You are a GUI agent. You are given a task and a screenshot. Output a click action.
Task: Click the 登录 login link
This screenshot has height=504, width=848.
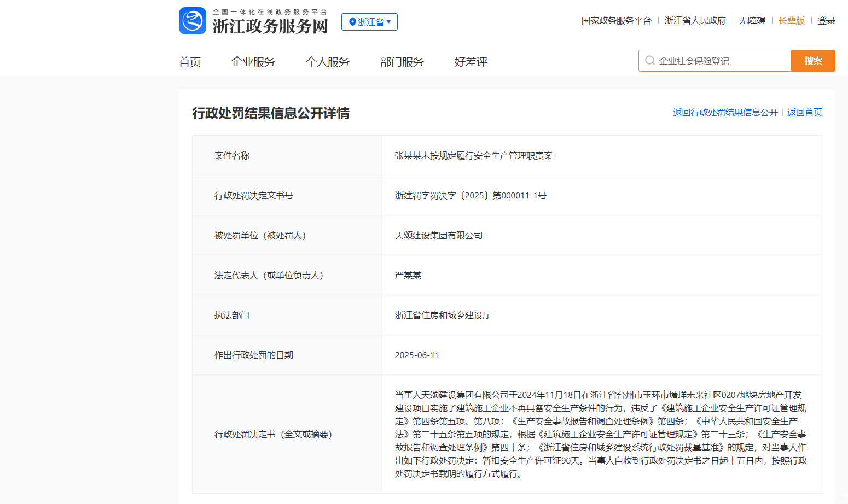pyautogui.click(x=826, y=21)
